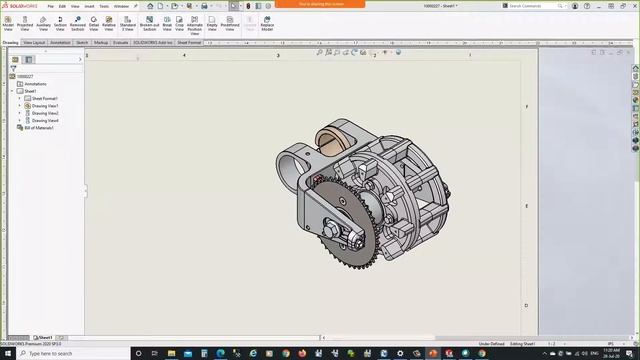Click the Rebuild traffic light icon
Screen dimensions: 640x360
pyautogui.click(x=248, y=6)
